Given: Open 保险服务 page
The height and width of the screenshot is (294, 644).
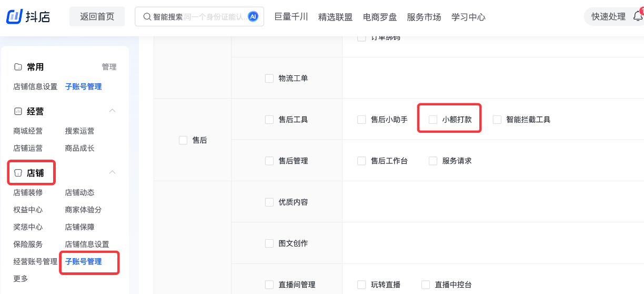Looking at the screenshot, I should pos(28,244).
